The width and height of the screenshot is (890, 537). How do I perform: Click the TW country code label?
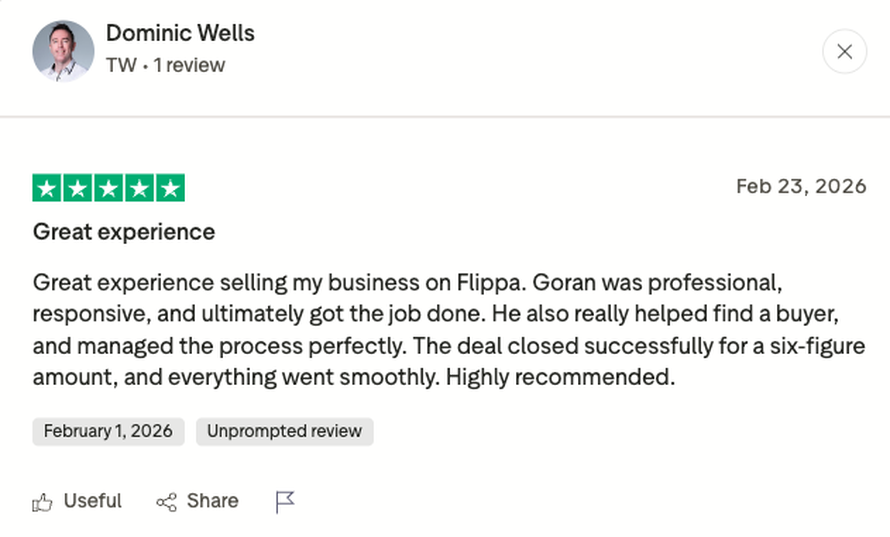[120, 66]
